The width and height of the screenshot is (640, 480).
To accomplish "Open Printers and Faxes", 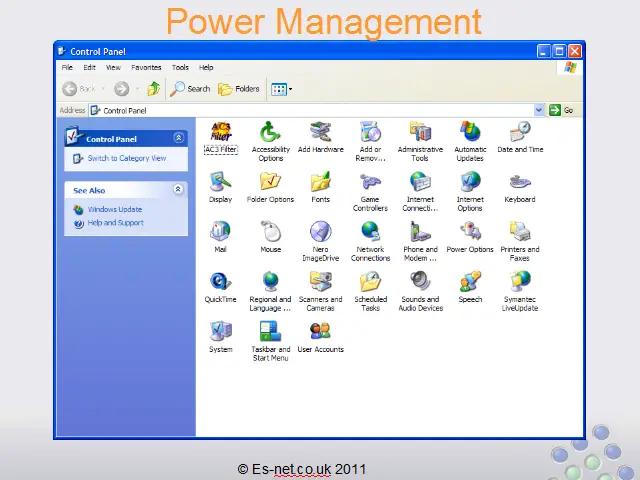I will click(520, 241).
